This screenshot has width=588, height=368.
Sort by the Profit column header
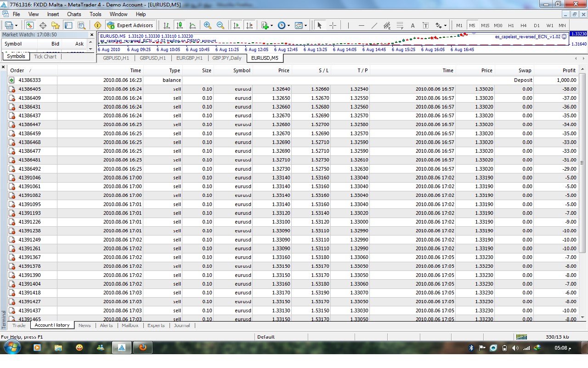555,70
